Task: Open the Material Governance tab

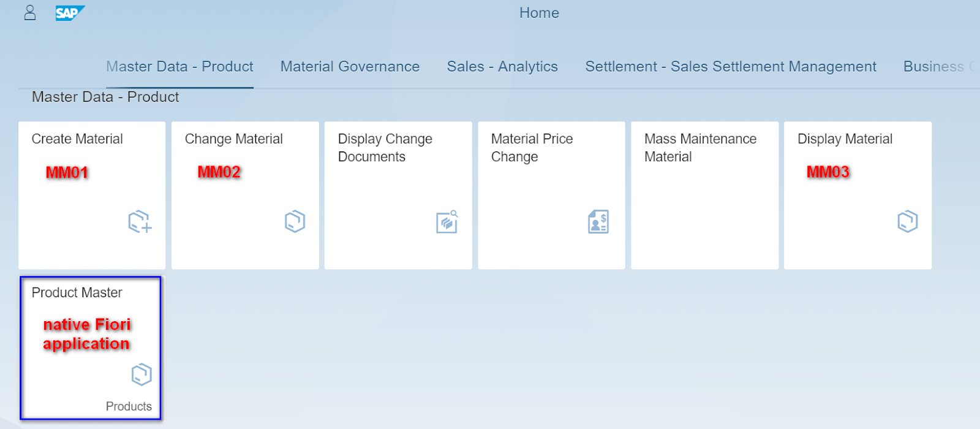Action: click(x=350, y=67)
